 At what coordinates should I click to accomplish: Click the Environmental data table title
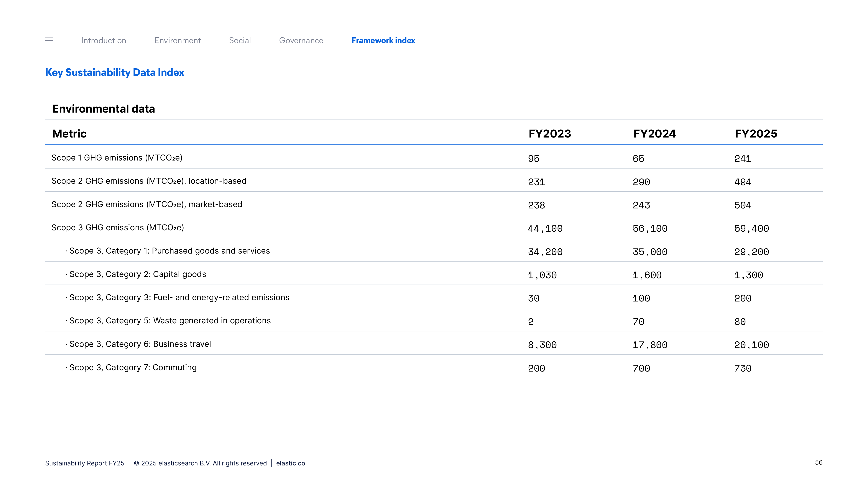coord(104,109)
